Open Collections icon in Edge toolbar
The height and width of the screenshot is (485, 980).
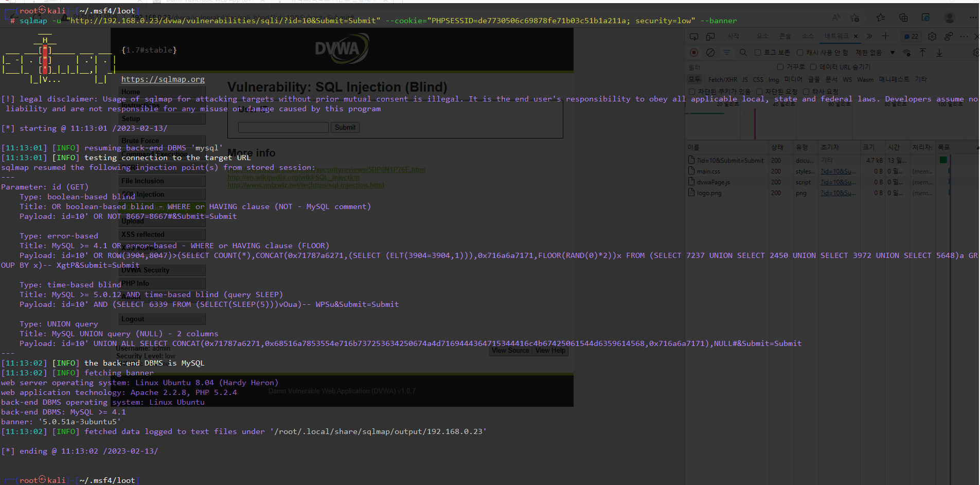(x=903, y=18)
